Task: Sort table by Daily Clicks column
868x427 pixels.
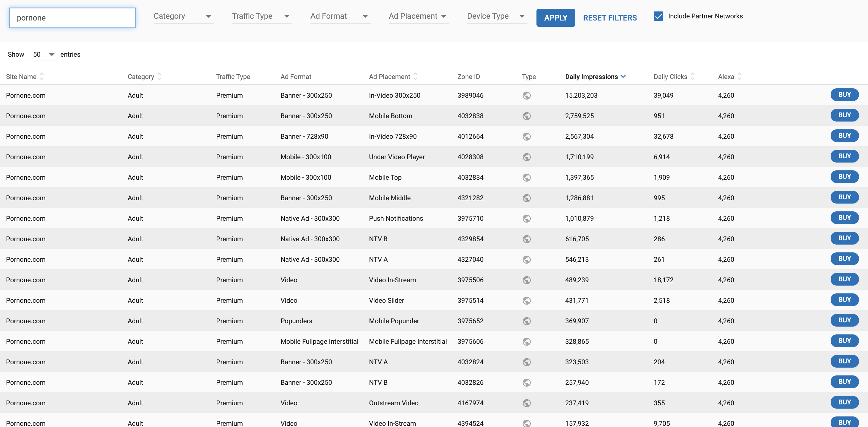Action: click(674, 77)
